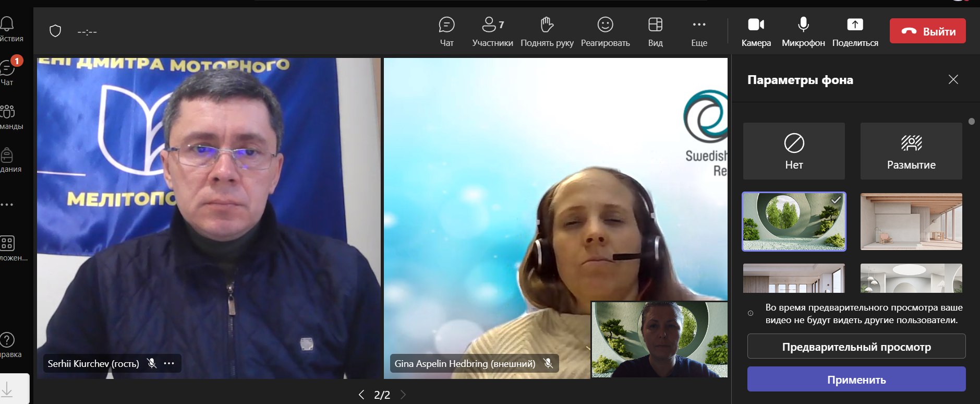Viewport: 980px width, 404px height.
Task: Choose the white arch room background
Action: (911, 278)
